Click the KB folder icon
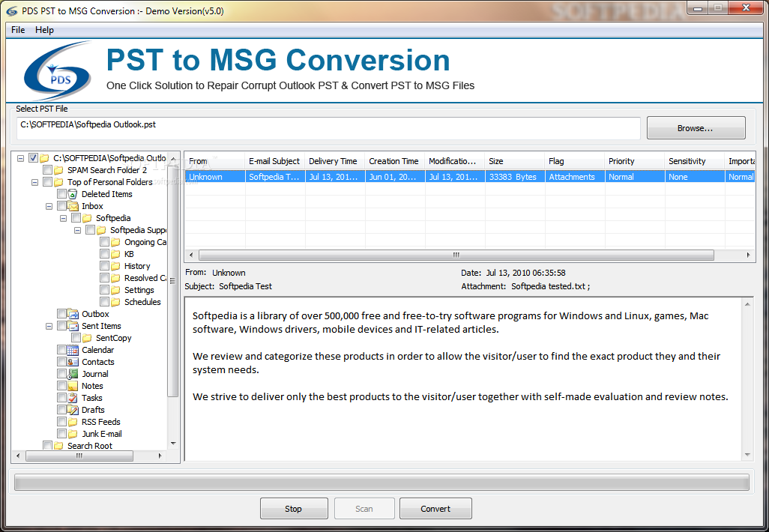Viewport: 769px width, 532px height. [115, 254]
